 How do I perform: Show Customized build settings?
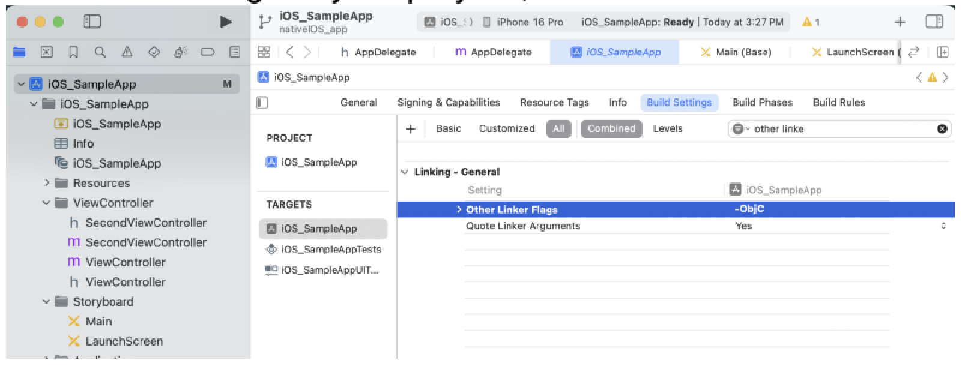click(507, 128)
